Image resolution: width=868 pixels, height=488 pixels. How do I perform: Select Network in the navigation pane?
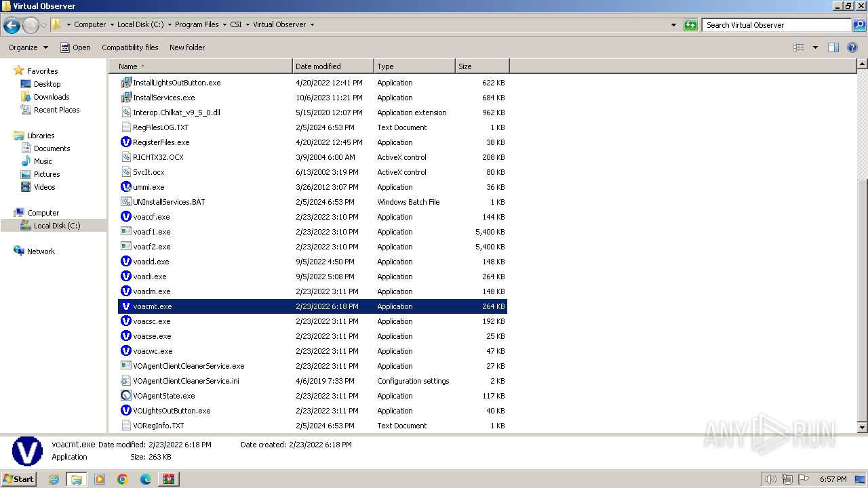tap(41, 251)
